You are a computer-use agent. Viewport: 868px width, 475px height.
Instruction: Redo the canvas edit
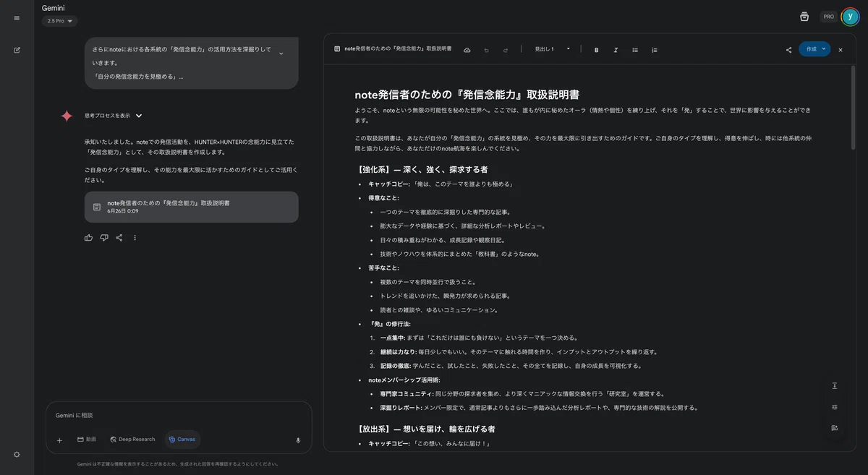pyautogui.click(x=506, y=50)
